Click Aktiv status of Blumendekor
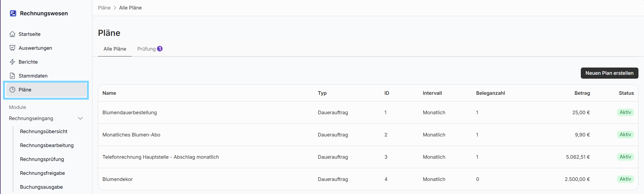The height and width of the screenshot is (194, 644). coord(625,179)
